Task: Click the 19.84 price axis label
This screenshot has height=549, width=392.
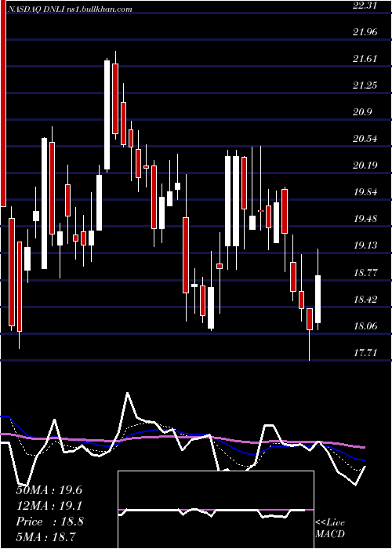Action: [365, 192]
